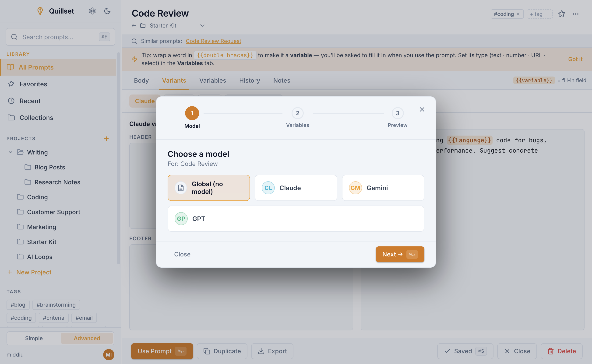Open settings gear in sidebar header

pyautogui.click(x=92, y=11)
